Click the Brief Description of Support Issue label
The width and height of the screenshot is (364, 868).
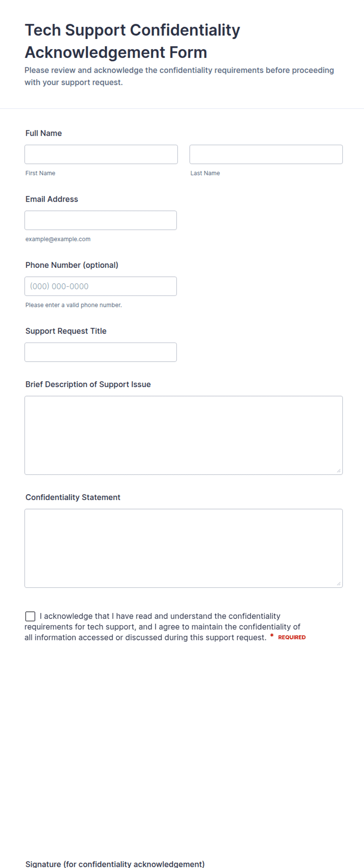click(88, 384)
